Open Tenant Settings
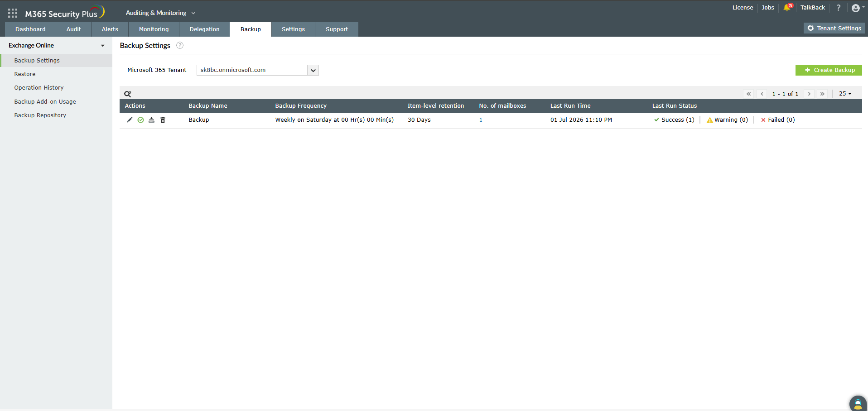The image size is (868, 411). click(x=834, y=28)
